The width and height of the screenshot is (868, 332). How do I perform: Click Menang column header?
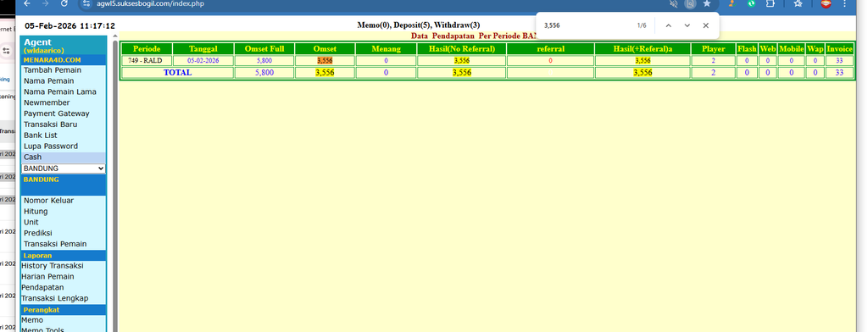[x=386, y=48]
